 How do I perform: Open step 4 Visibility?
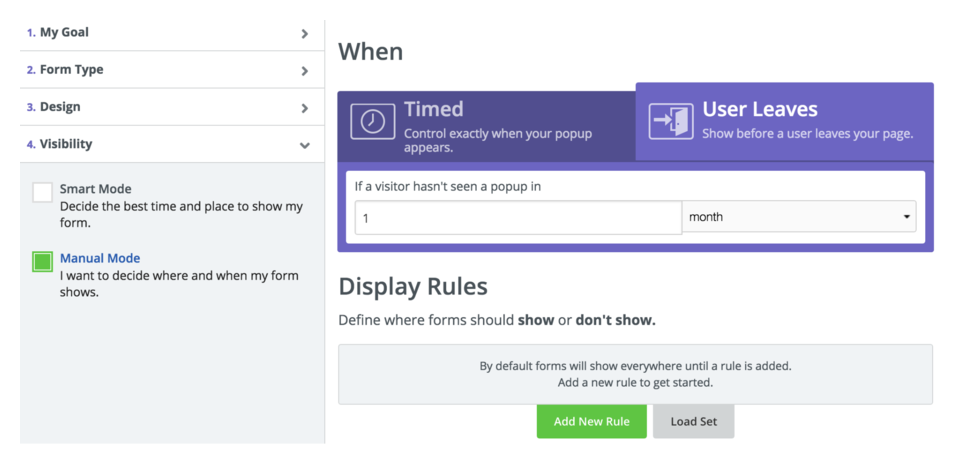(172, 144)
